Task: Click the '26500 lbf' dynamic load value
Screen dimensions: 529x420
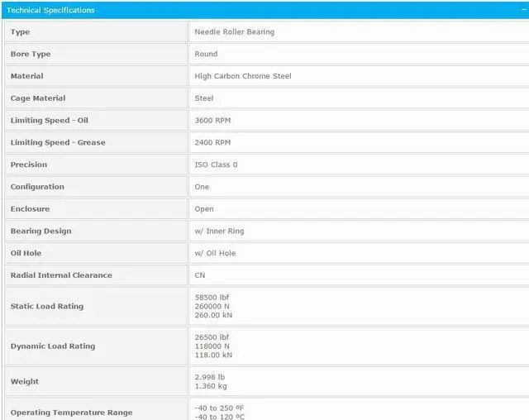Action: [212, 337]
